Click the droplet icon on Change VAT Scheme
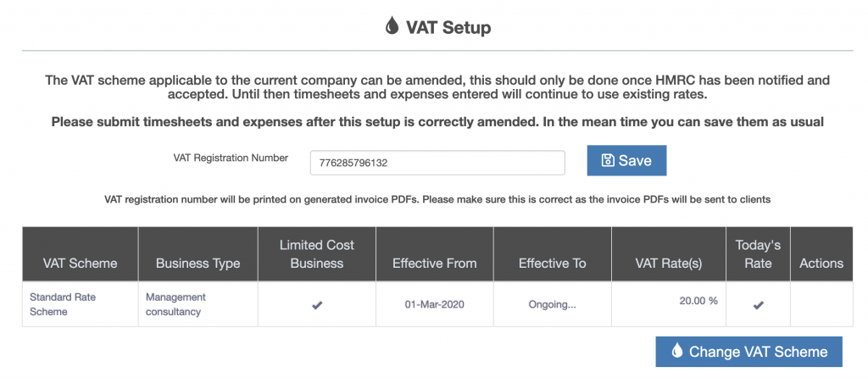 point(677,352)
